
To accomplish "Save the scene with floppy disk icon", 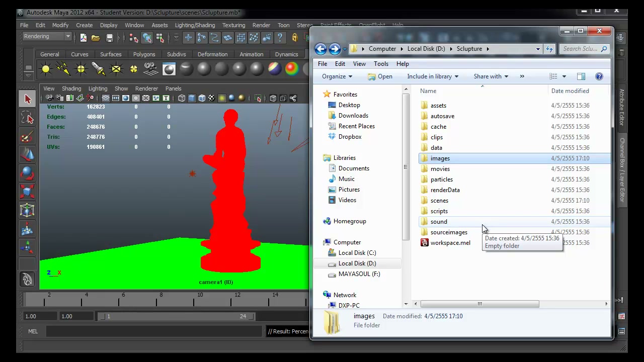I will click(x=110, y=38).
